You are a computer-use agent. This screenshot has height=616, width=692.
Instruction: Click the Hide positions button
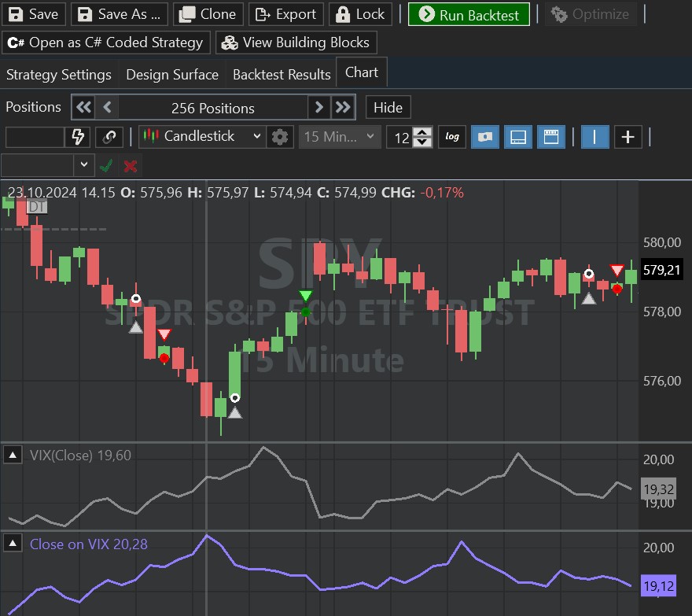click(x=388, y=108)
